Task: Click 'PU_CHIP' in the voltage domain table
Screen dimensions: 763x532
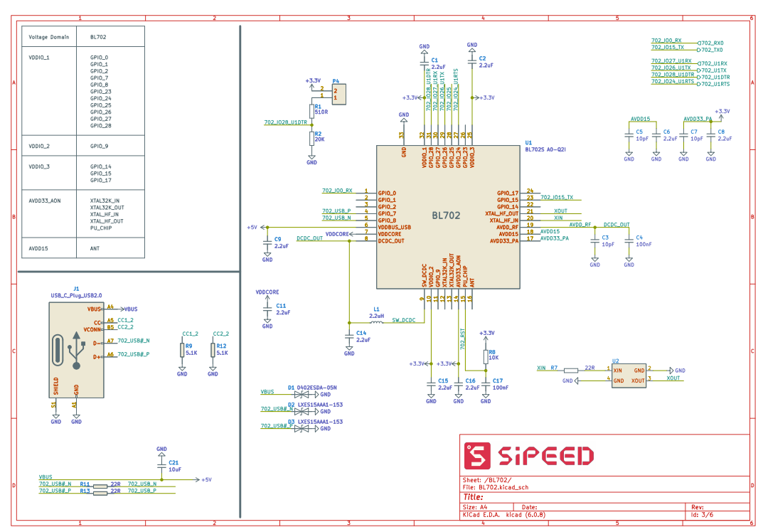Action: [101, 228]
